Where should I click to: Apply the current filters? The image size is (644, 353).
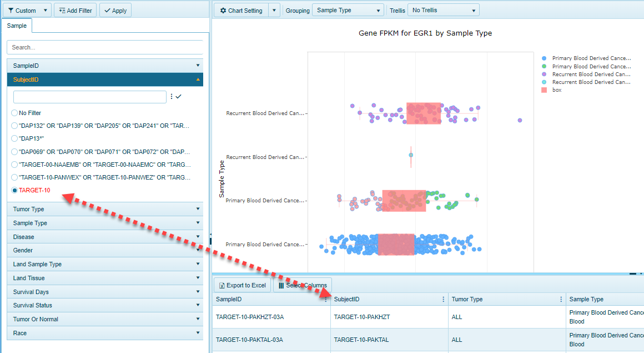(x=115, y=11)
